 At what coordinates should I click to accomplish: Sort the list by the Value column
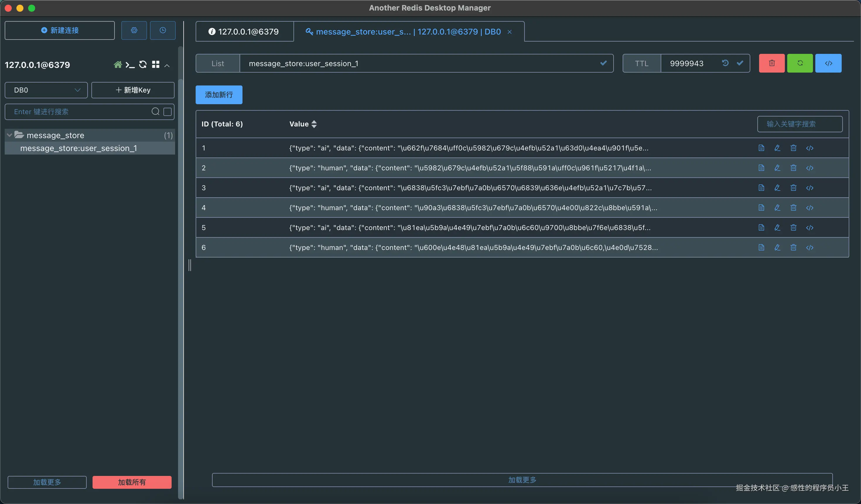click(314, 124)
